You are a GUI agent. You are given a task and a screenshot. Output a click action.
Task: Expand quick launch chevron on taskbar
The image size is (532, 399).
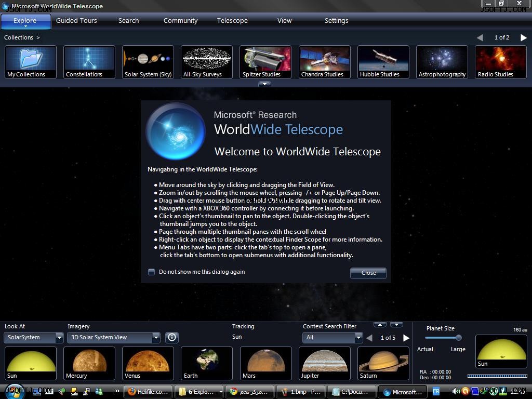117,391
